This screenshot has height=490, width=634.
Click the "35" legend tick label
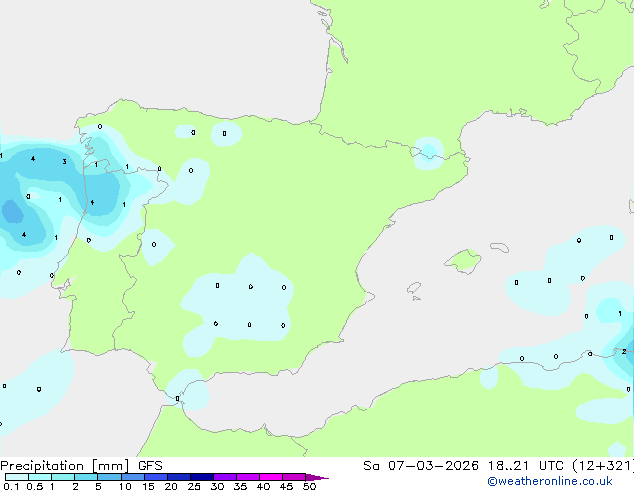(x=240, y=486)
